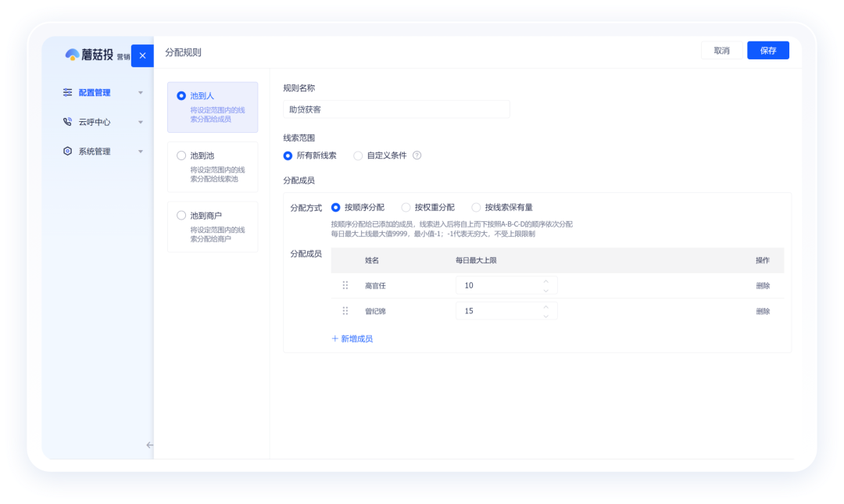Close the blue X tab next to the logo
This screenshot has height=504, width=844.
coord(141,55)
